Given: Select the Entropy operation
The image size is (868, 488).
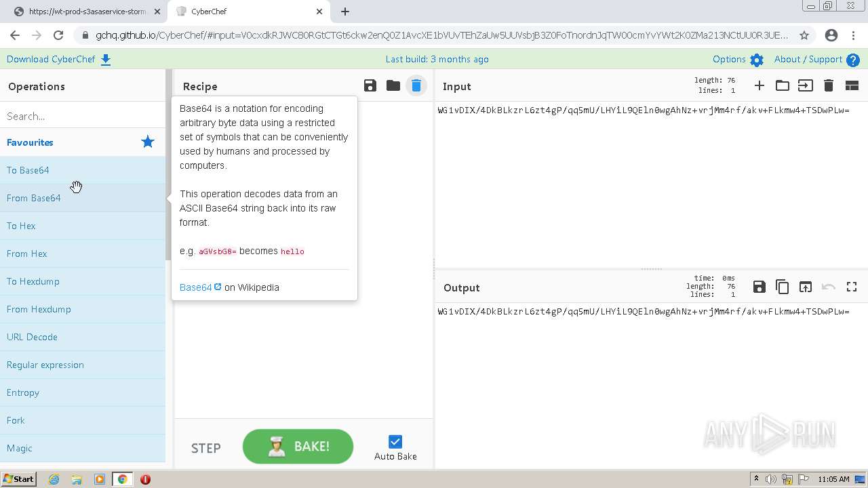Looking at the screenshot, I should (x=83, y=392).
